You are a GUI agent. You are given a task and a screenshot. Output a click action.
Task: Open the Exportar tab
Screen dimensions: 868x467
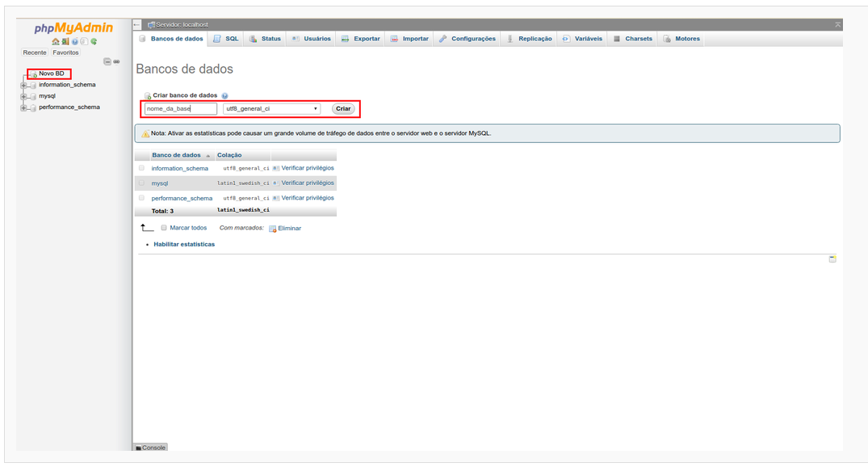[x=360, y=39]
